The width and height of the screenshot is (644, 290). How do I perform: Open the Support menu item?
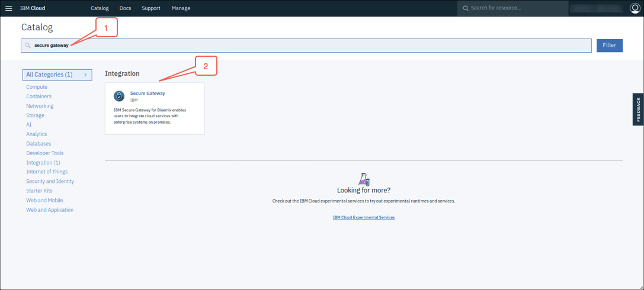151,8
